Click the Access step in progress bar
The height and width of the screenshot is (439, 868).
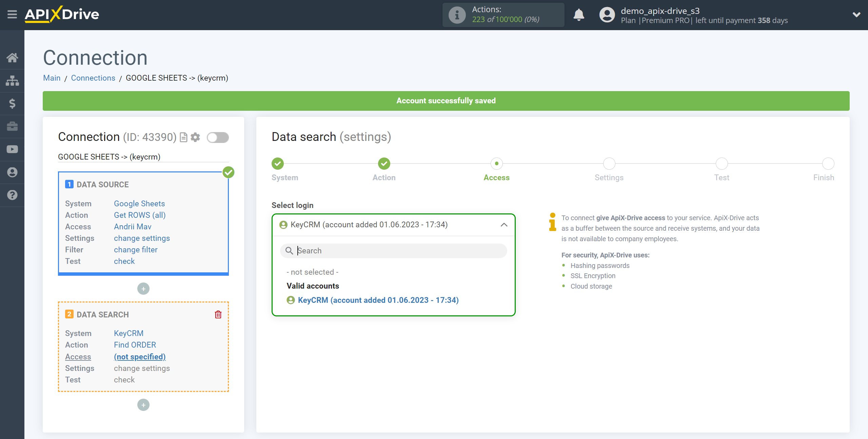[496, 164]
